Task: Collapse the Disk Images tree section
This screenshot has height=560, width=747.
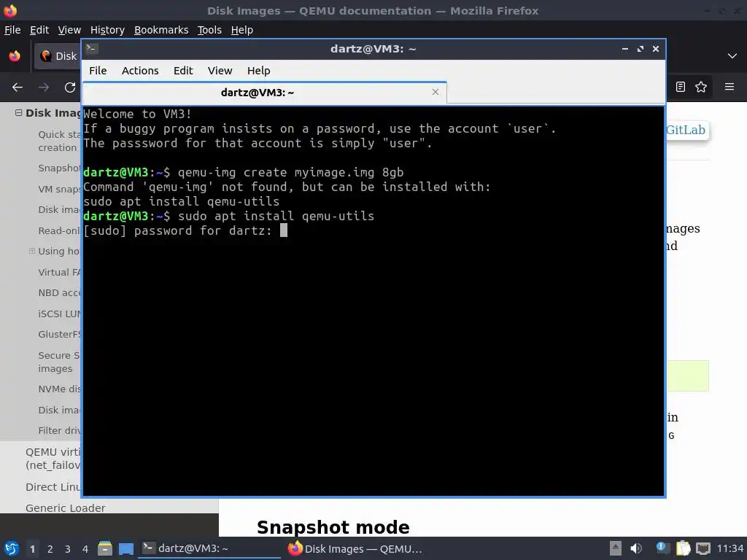Action: tap(18, 113)
